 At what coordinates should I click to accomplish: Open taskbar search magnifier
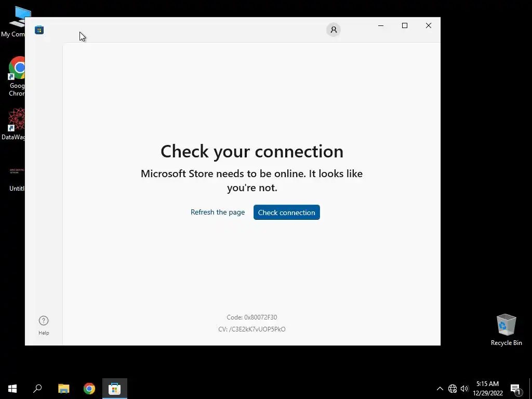tap(37, 389)
